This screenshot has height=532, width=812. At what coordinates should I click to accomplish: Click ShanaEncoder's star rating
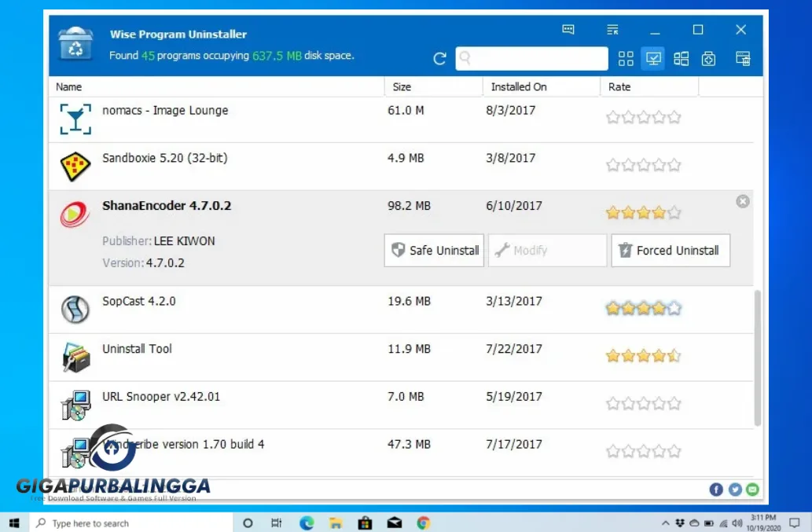643,213
